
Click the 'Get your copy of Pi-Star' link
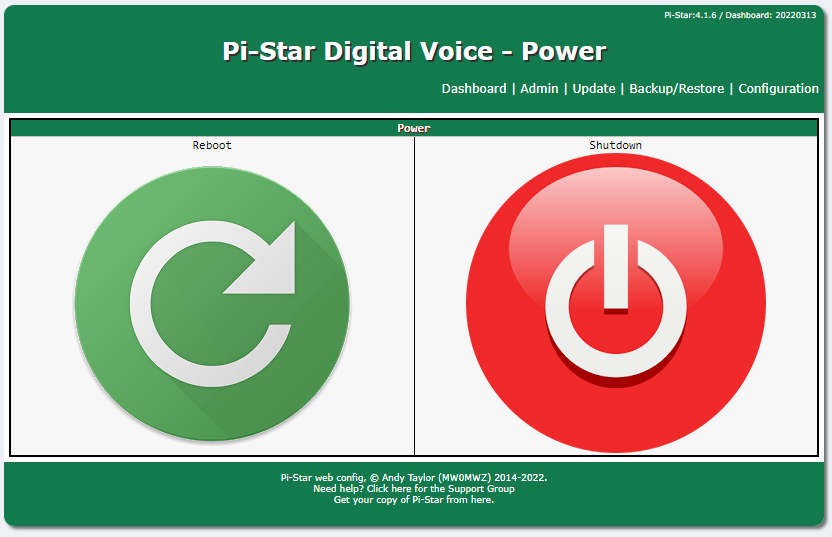coord(414,500)
